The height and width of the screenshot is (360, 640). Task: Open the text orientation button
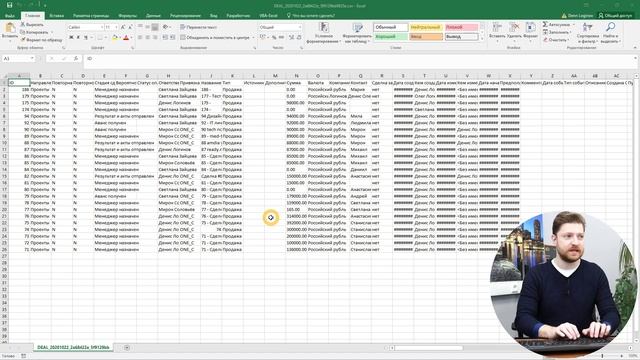click(x=165, y=27)
